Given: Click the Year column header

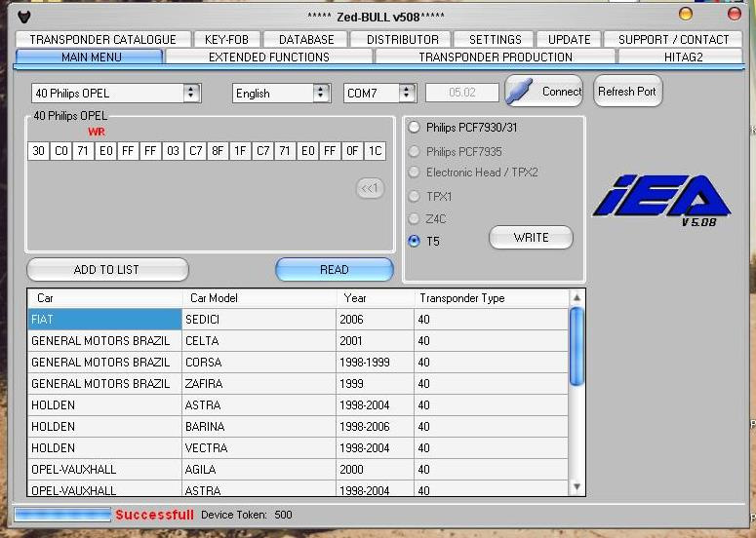Looking at the screenshot, I should 376,298.
